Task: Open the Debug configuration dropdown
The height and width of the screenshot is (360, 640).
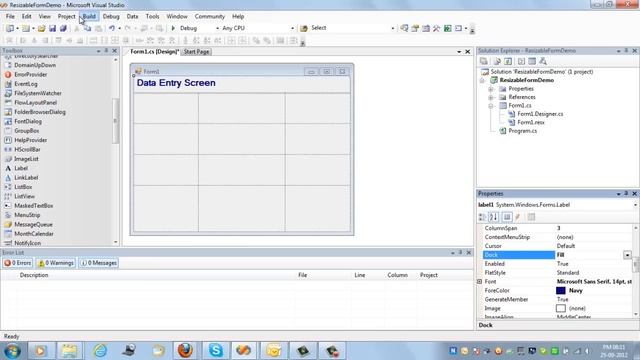Action: click(x=217, y=28)
